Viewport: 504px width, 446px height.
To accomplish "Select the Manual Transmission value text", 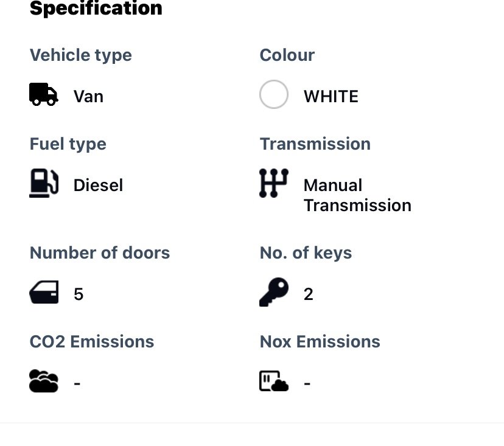I will click(x=357, y=195).
